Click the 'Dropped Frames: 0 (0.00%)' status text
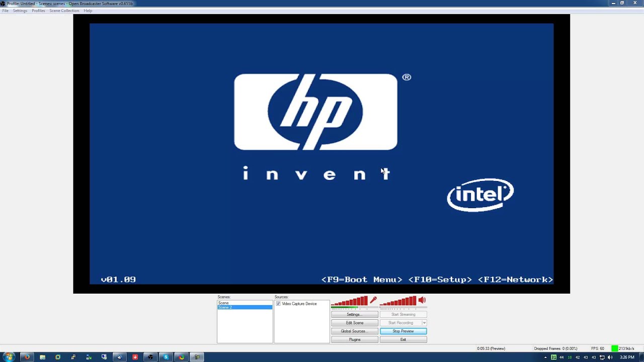 pyautogui.click(x=555, y=348)
